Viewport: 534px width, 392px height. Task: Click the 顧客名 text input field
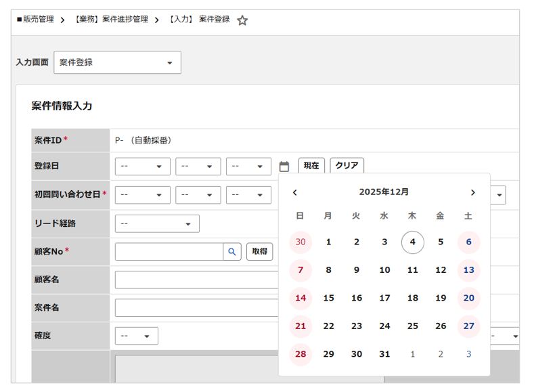(x=197, y=280)
